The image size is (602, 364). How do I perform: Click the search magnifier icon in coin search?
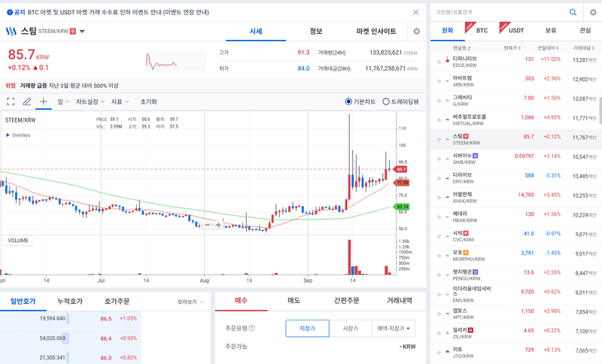[x=573, y=12]
